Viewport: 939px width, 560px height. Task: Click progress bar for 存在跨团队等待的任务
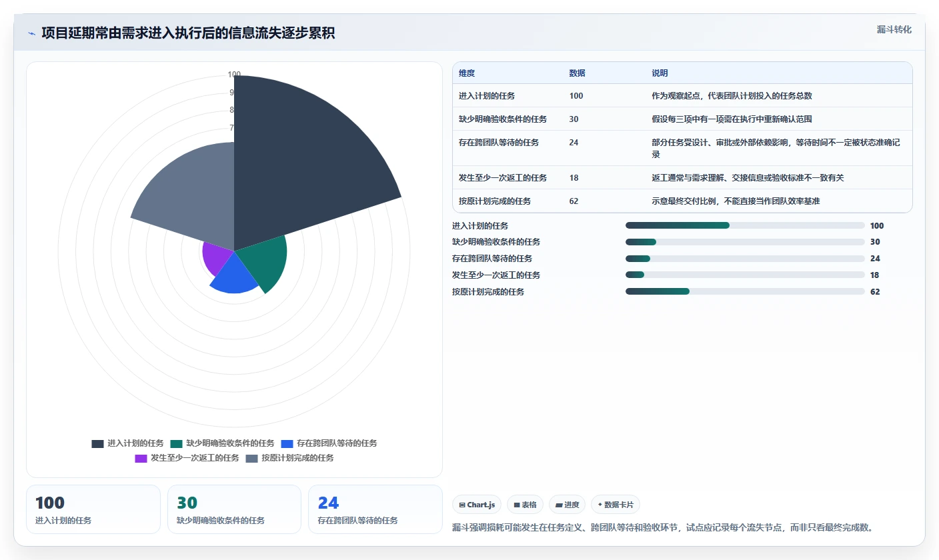(x=745, y=259)
